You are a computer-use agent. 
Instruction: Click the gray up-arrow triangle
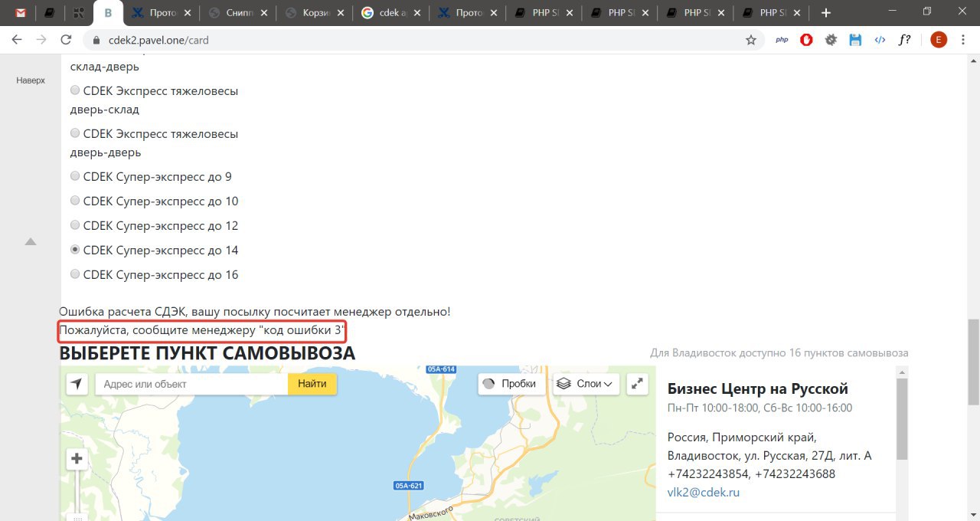[31, 241]
